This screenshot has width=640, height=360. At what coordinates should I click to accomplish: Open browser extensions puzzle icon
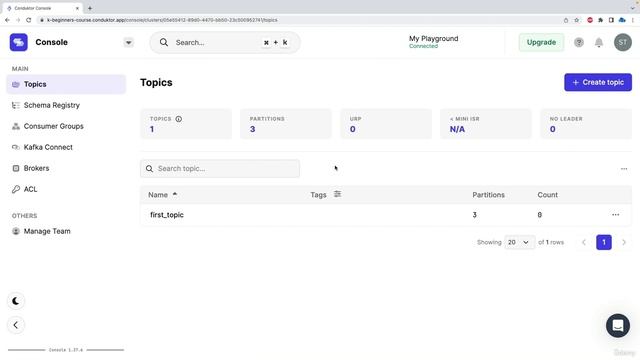point(600,20)
